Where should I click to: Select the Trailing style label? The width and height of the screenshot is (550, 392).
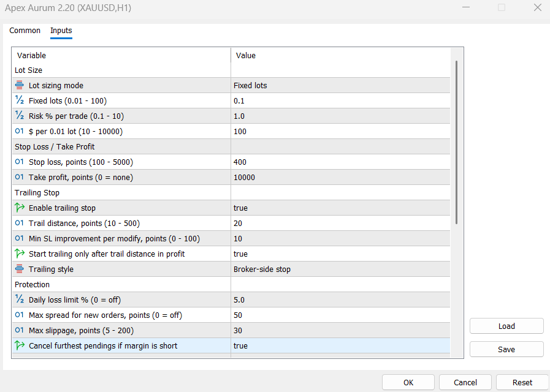click(52, 269)
